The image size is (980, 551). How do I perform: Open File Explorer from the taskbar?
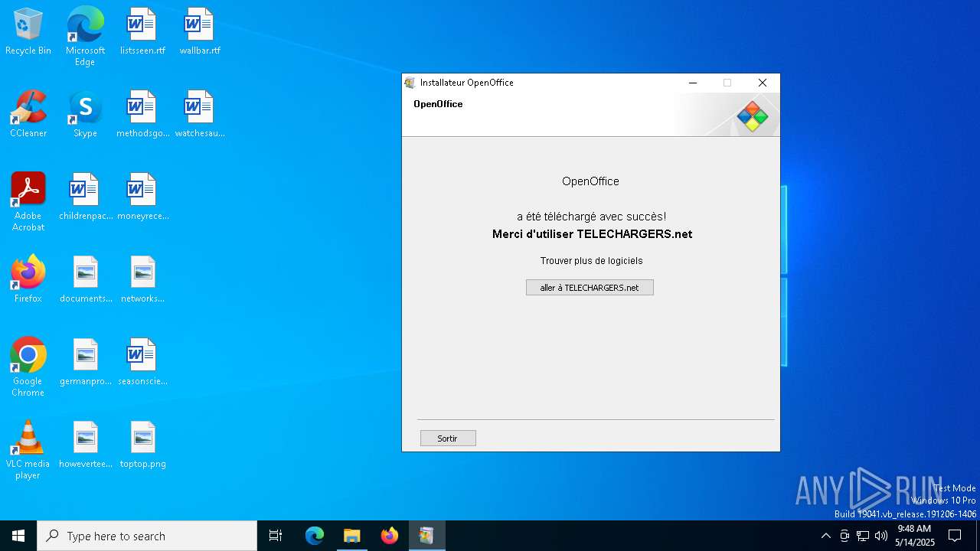352,536
